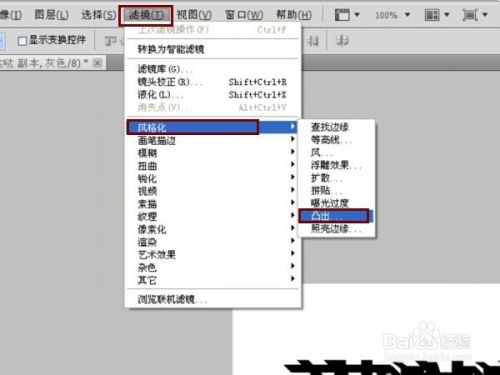Open the Arrange Documents icon
The height and width of the screenshot is (375, 500).
pos(432,15)
